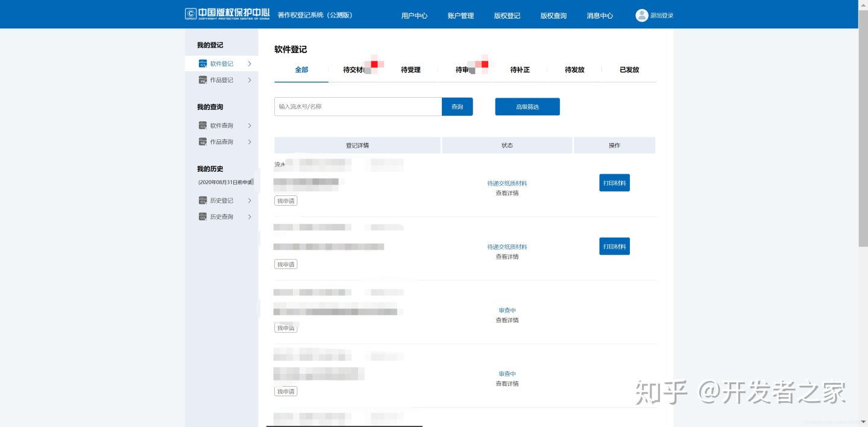Click the 软件查询 sidebar icon
This screenshot has width=868, height=427.
click(x=203, y=125)
